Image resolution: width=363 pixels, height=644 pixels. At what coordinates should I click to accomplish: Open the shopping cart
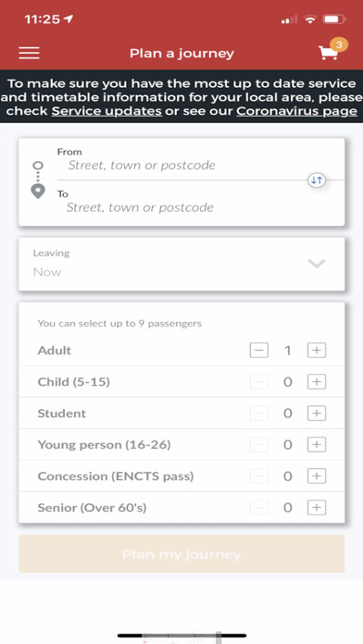(332, 50)
